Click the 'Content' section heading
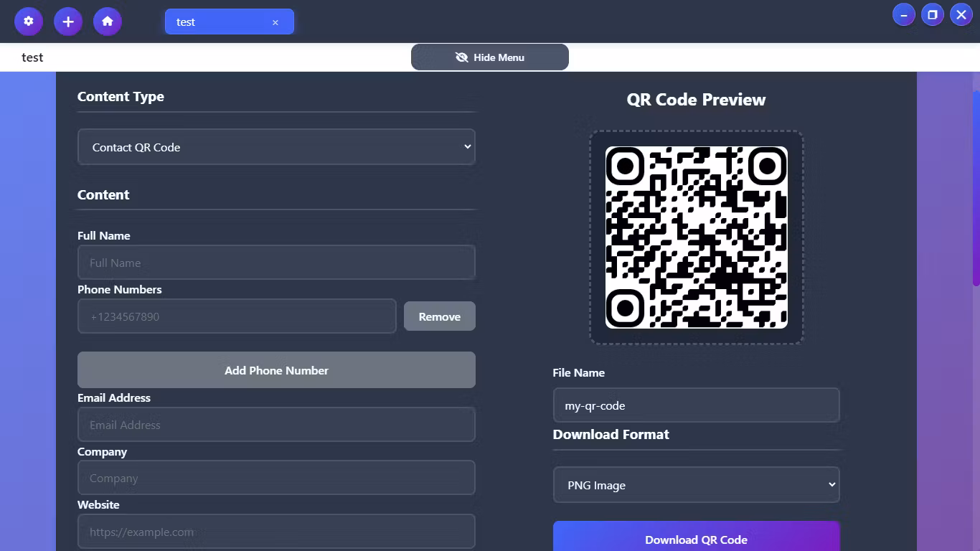 (103, 195)
